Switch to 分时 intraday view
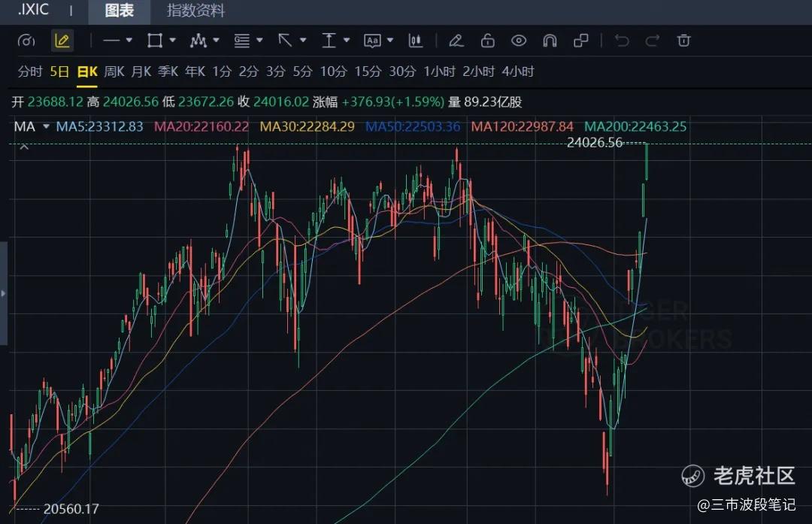The height and width of the screenshot is (524, 812). pos(30,71)
